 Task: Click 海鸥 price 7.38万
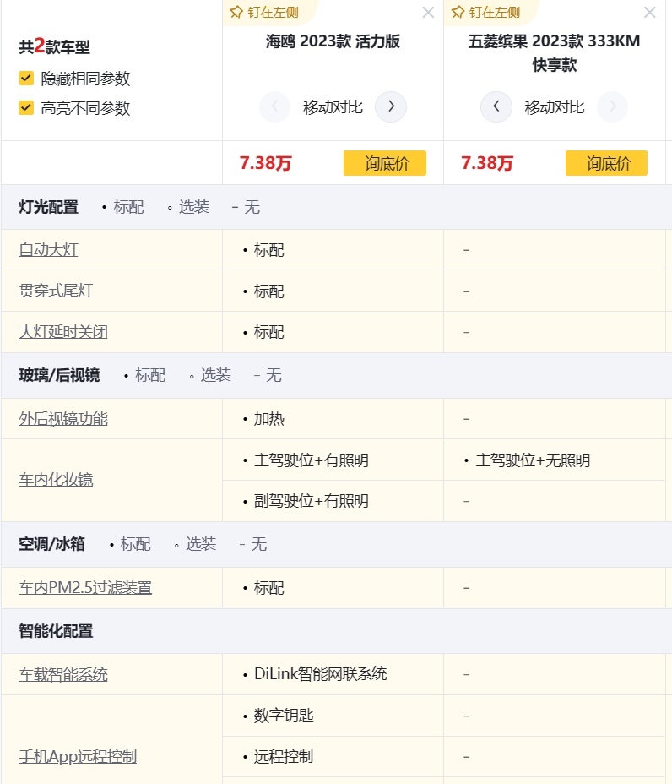265,163
